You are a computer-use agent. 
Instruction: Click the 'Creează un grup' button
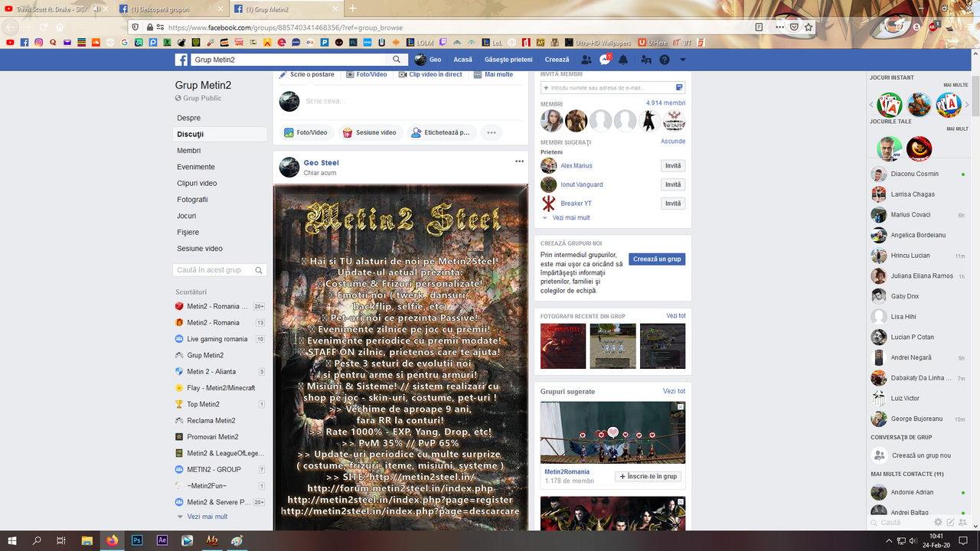(657, 259)
